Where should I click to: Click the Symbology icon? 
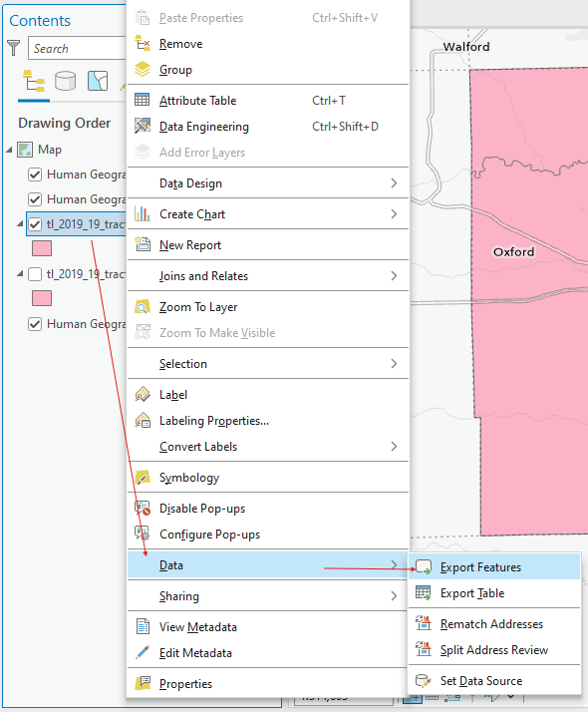click(143, 478)
